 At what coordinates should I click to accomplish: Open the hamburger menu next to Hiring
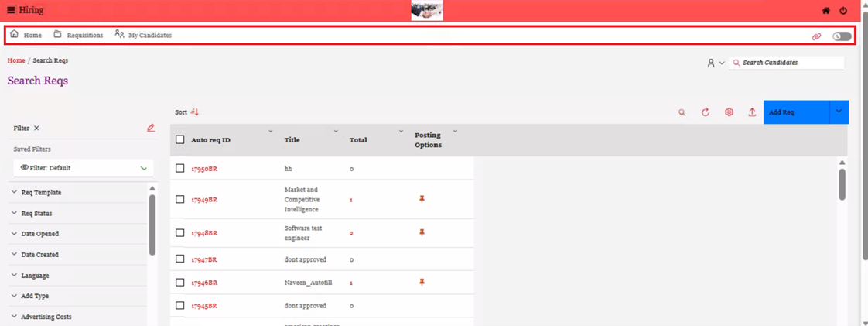pos(11,10)
